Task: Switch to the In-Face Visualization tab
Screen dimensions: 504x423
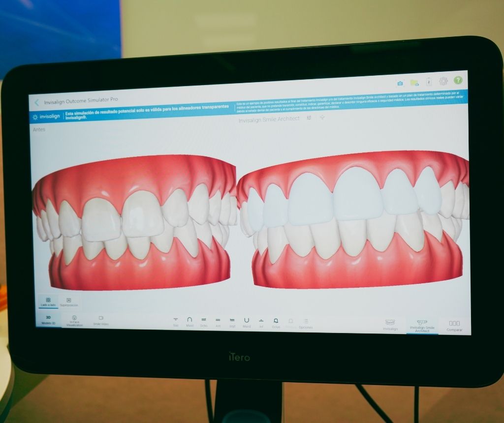Action: coord(74,321)
